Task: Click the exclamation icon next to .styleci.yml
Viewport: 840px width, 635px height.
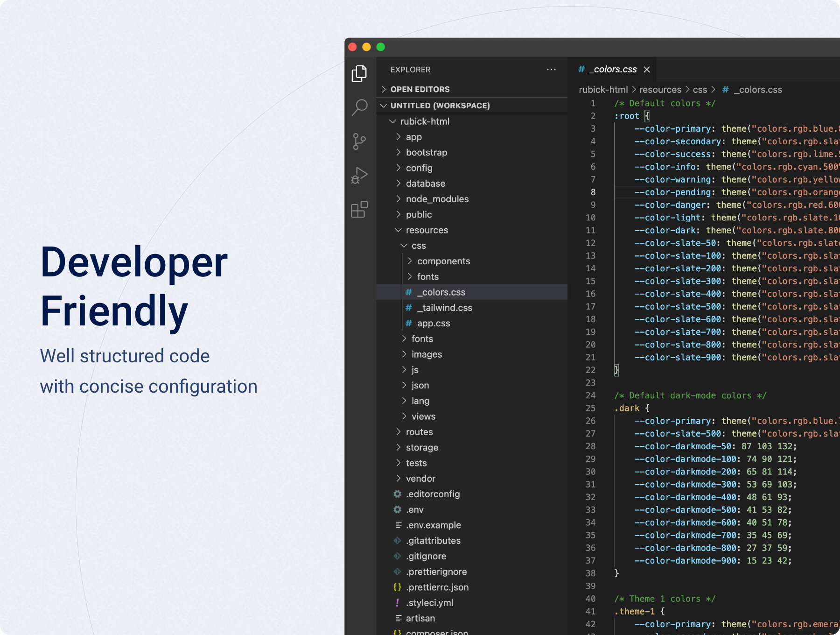Action: pos(397,602)
